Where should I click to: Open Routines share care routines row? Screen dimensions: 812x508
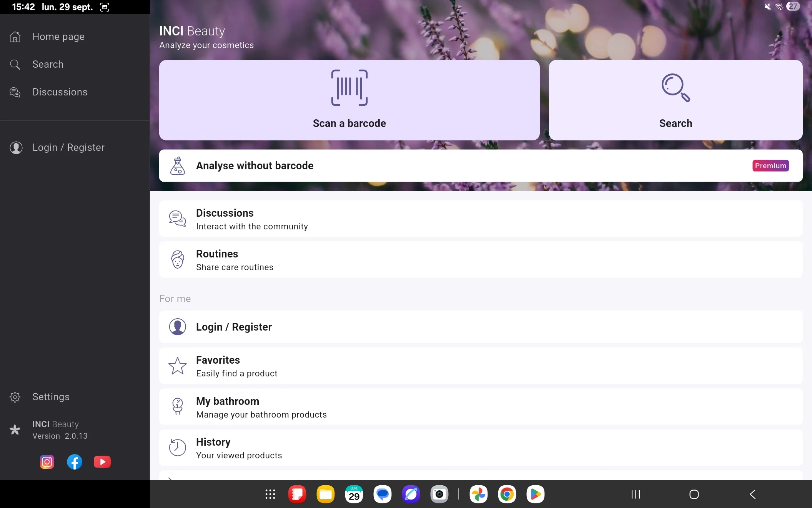pyautogui.click(x=481, y=260)
